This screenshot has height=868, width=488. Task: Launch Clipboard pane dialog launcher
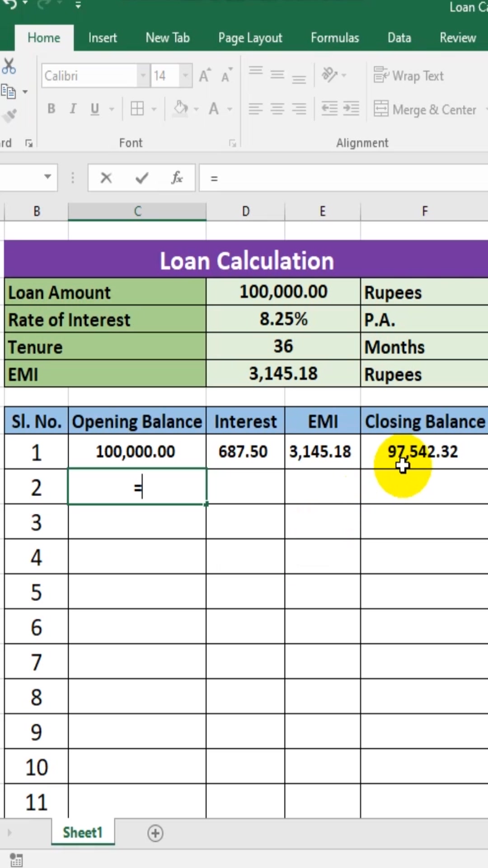point(29,143)
